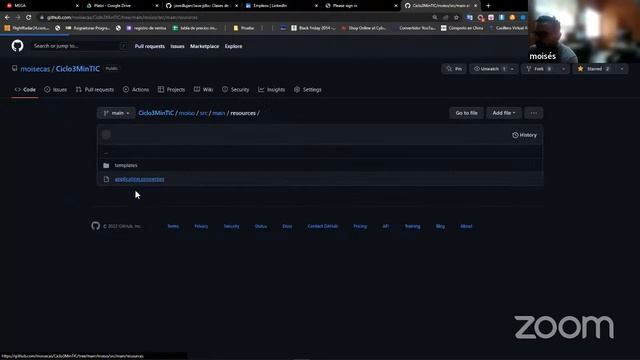Open the Actions tab
640x360 pixels.
click(136, 89)
